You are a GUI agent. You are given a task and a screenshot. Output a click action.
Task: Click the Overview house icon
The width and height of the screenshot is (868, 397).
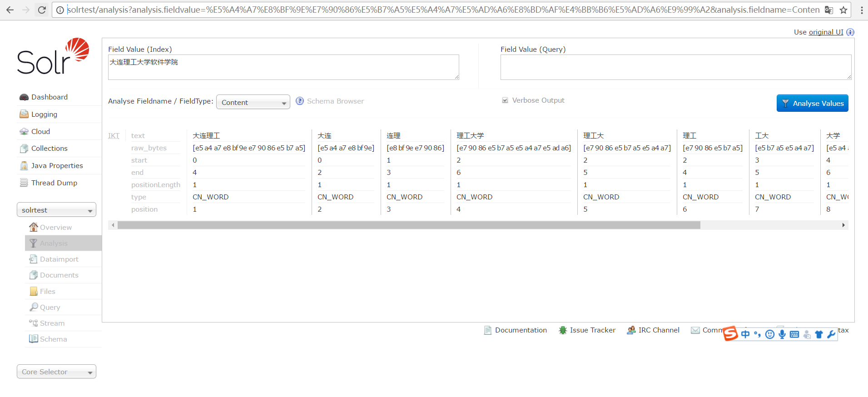coord(34,227)
